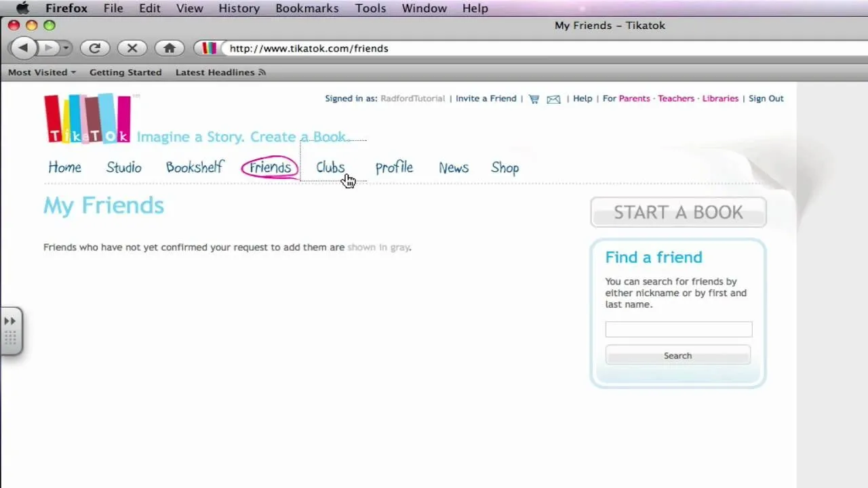This screenshot has width=868, height=488.
Task: Open the Getting Started bookmark
Action: [125, 73]
